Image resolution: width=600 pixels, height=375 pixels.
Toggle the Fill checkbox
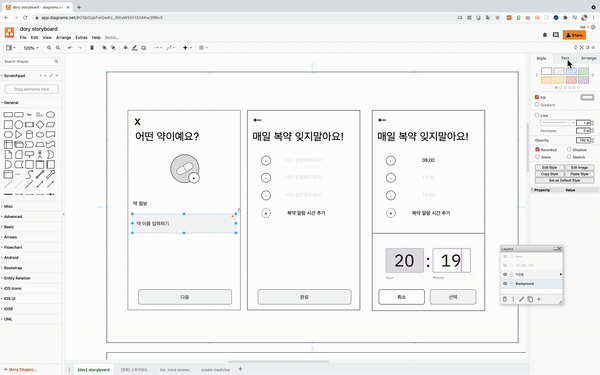point(537,97)
